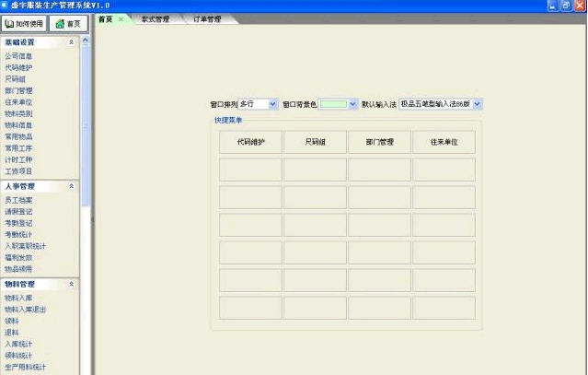
Task: Open 部门管理 in the sidebar list
Action: click(18, 90)
